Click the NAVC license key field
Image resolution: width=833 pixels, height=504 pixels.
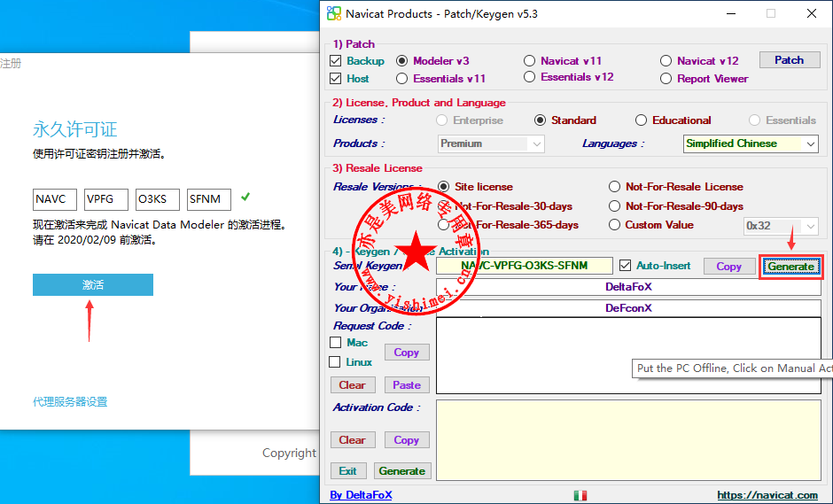pos(55,199)
